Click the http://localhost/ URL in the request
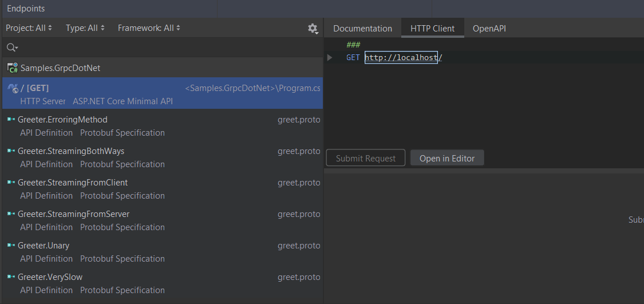The width and height of the screenshot is (644, 304). tap(404, 57)
